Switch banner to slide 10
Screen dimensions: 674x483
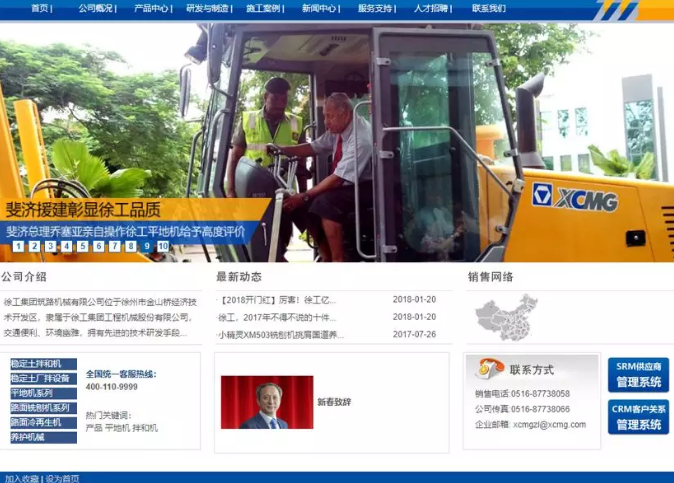pyautogui.click(x=163, y=246)
